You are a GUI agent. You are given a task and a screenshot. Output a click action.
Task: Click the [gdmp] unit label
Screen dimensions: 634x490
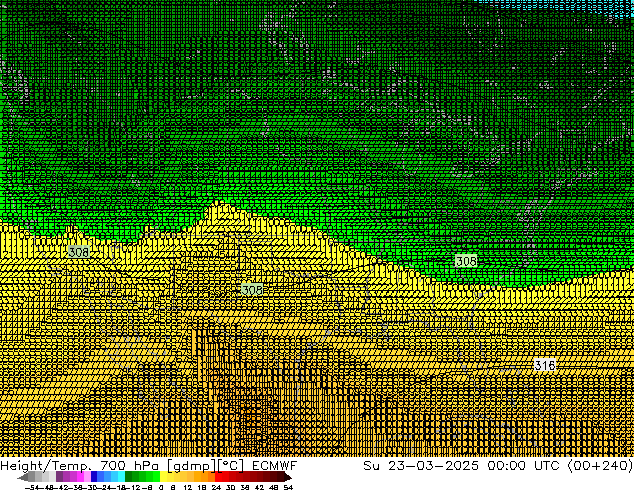click(x=192, y=466)
